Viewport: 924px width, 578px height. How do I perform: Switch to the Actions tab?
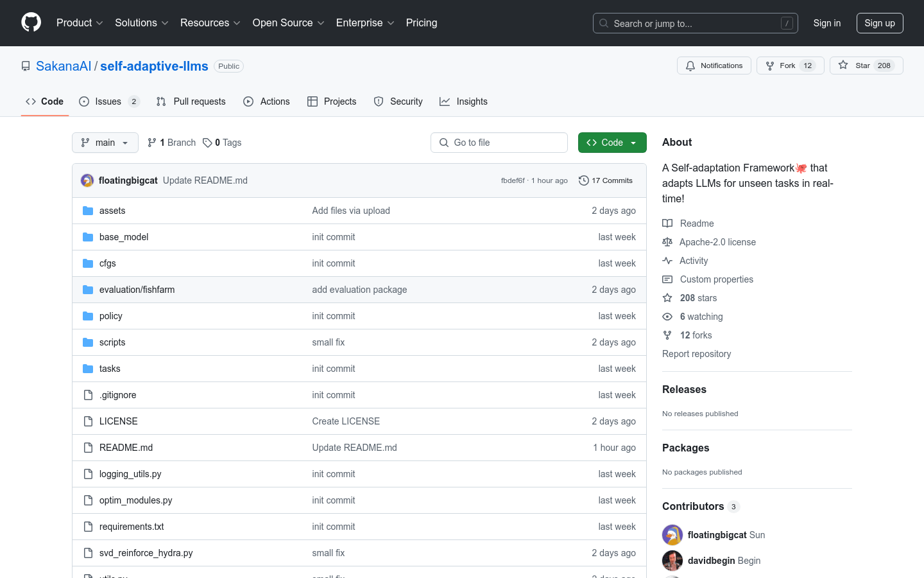tap(267, 101)
